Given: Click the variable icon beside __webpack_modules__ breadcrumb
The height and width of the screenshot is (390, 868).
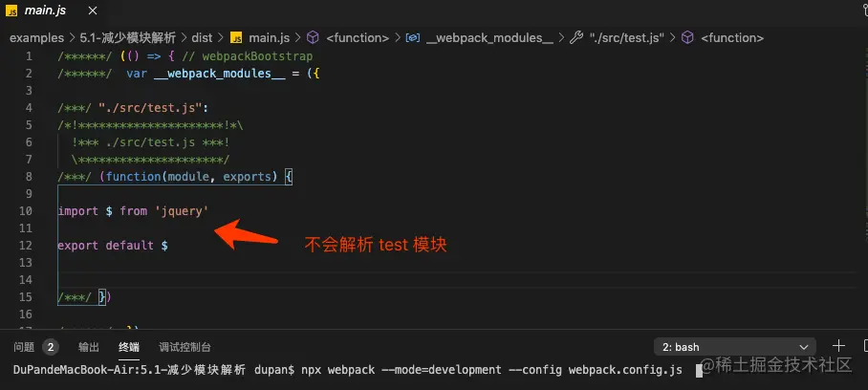Looking at the screenshot, I should 413,38.
